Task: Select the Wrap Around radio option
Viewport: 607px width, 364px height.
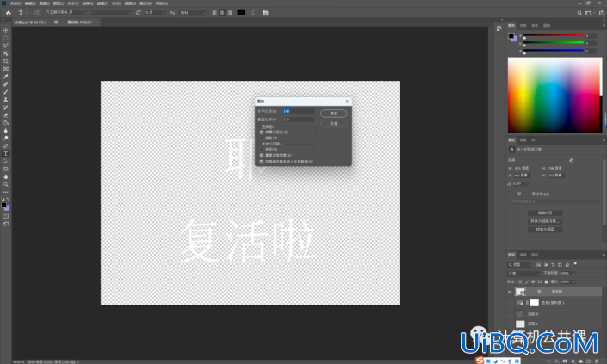Action: pos(262,150)
